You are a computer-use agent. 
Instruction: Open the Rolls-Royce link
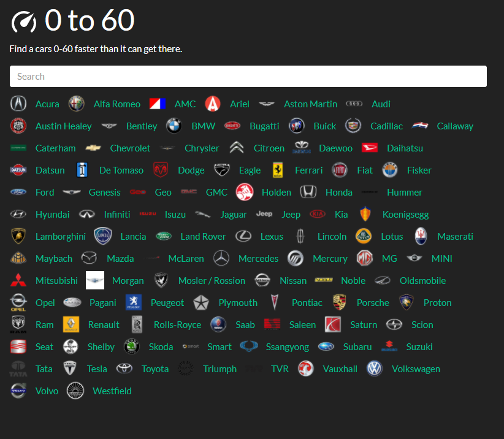point(177,325)
